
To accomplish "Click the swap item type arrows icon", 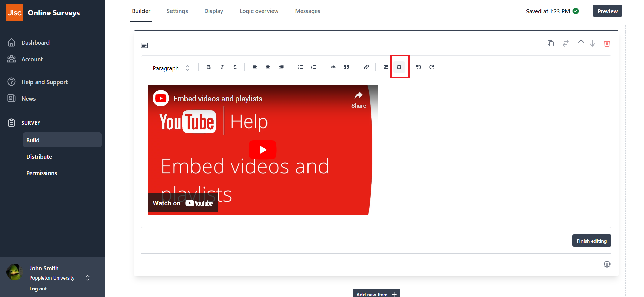I will tap(566, 43).
